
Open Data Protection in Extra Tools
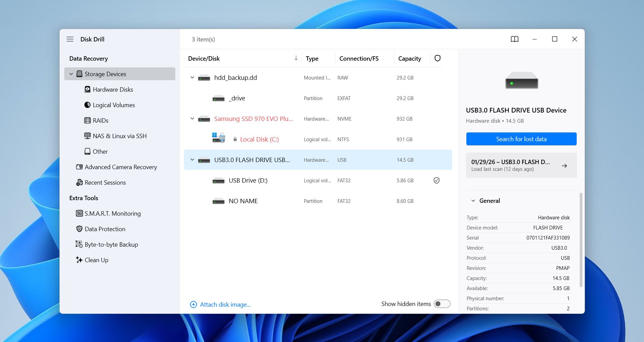(x=105, y=229)
